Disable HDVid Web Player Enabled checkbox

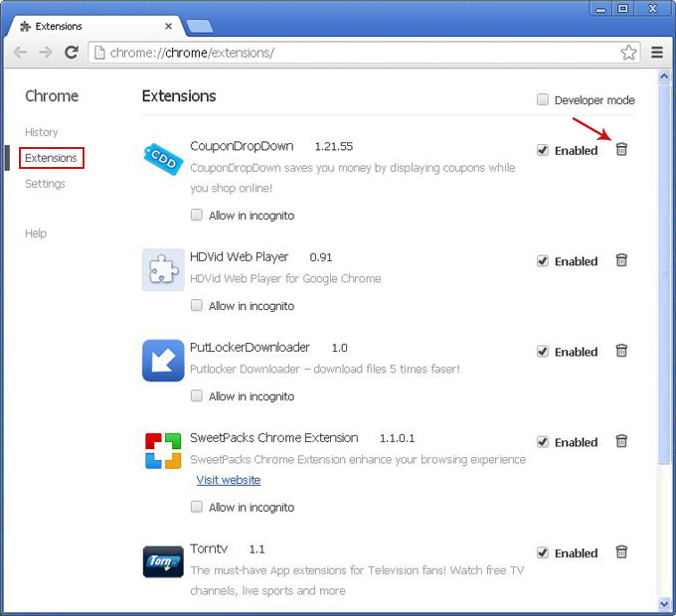[x=543, y=260]
